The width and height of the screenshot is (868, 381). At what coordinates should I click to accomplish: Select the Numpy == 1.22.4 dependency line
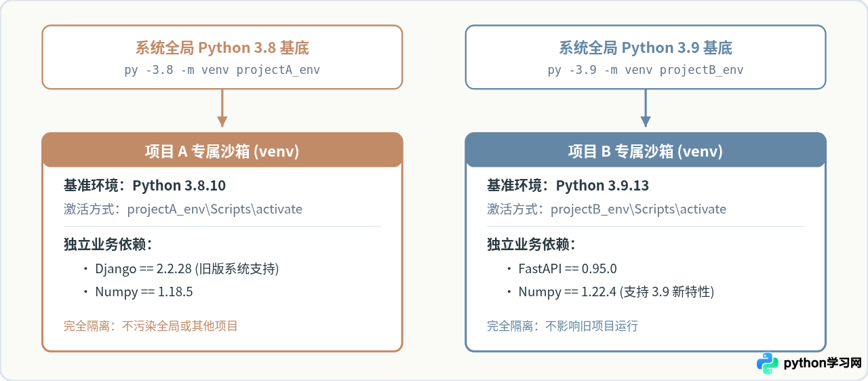(x=610, y=292)
